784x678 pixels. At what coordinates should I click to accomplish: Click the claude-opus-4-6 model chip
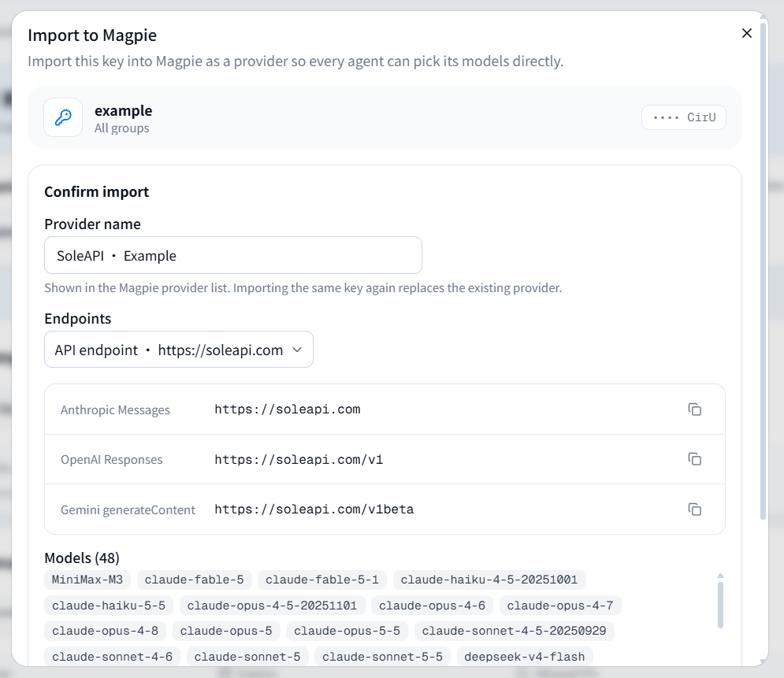(x=432, y=606)
